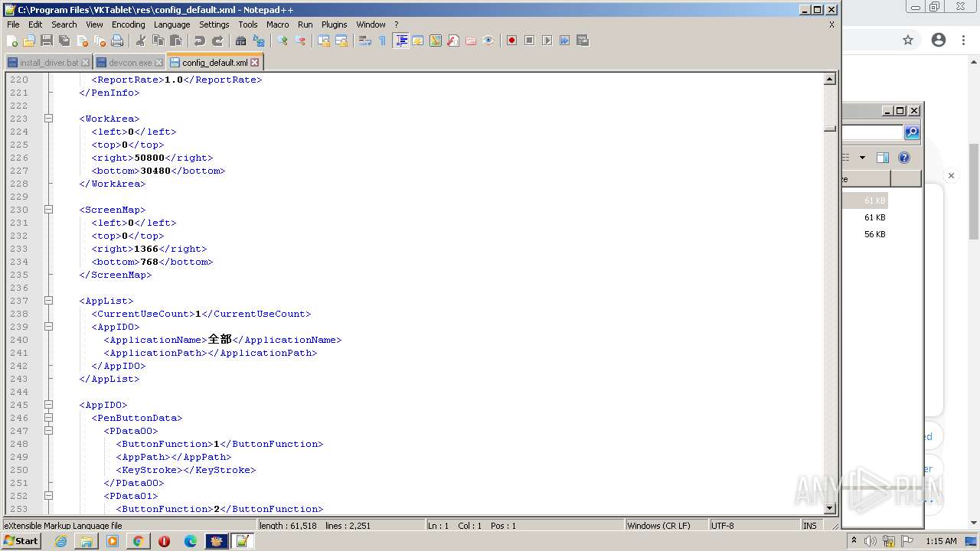This screenshot has width=980, height=551.
Task: Click Chrome bookmark star icon
Action: [908, 41]
